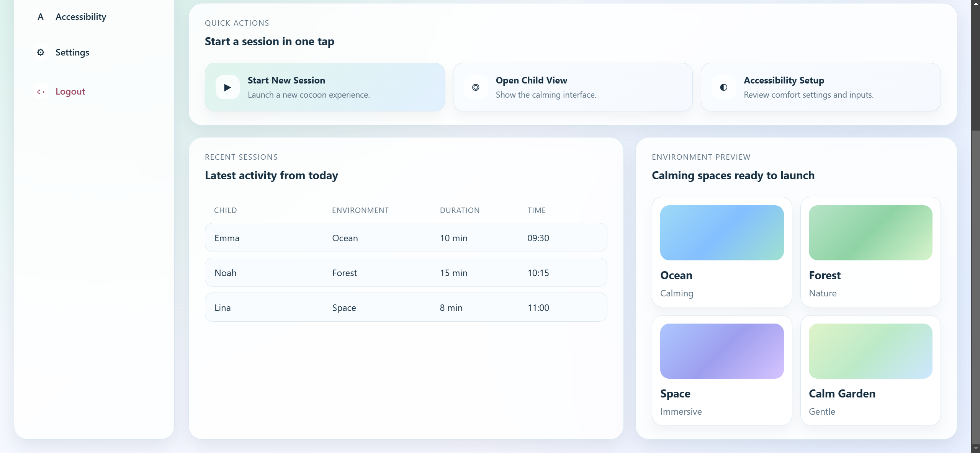Launch Start New Session quick action
The width and height of the screenshot is (980, 453).
324,87
